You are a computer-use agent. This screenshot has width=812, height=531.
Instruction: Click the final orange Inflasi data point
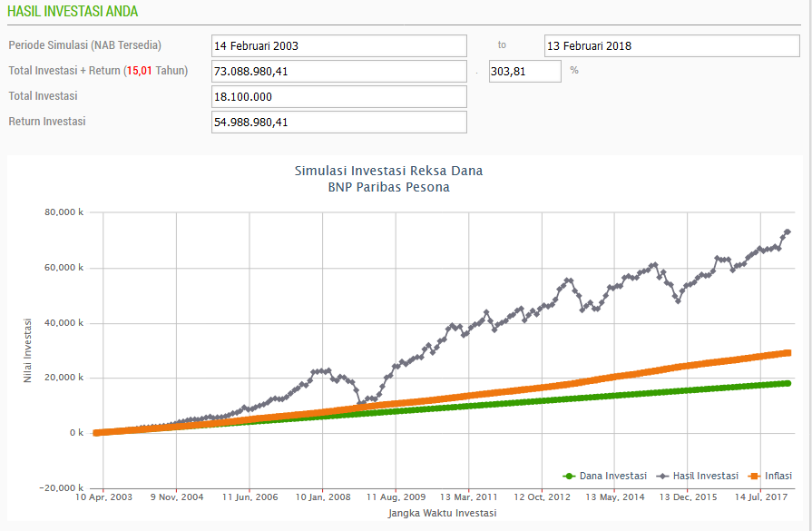[788, 353]
